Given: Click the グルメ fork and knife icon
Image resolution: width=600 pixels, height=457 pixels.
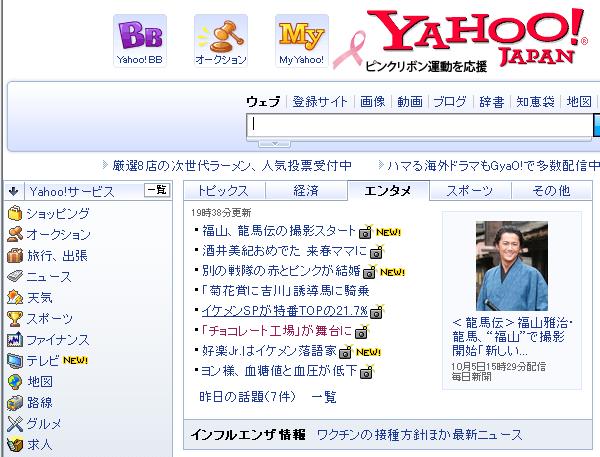Looking at the screenshot, I should (15, 423).
